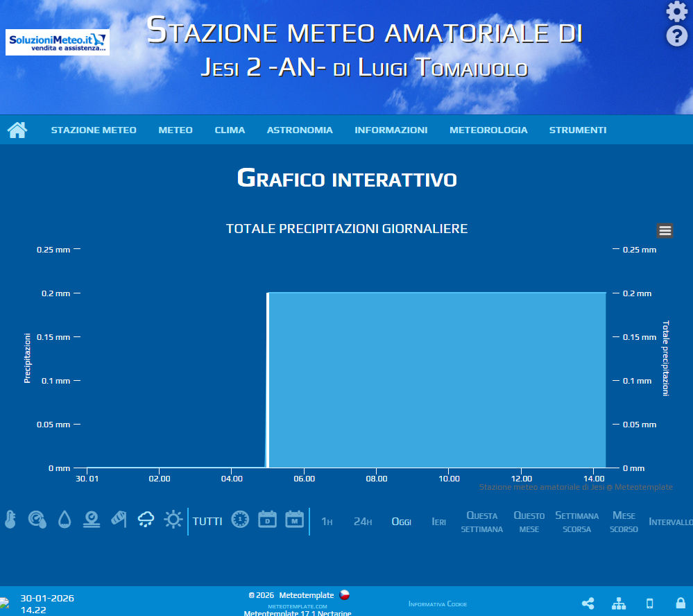This screenshot has height=616, width=693.
Task: Click the share icon in footer
Action: click(588, 604)
